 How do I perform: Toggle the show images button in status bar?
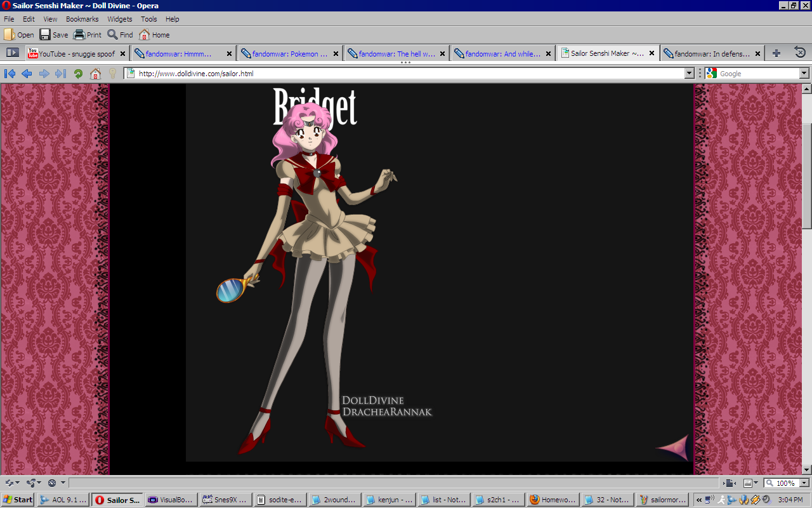pyautogui.click(x=750, y=483)
